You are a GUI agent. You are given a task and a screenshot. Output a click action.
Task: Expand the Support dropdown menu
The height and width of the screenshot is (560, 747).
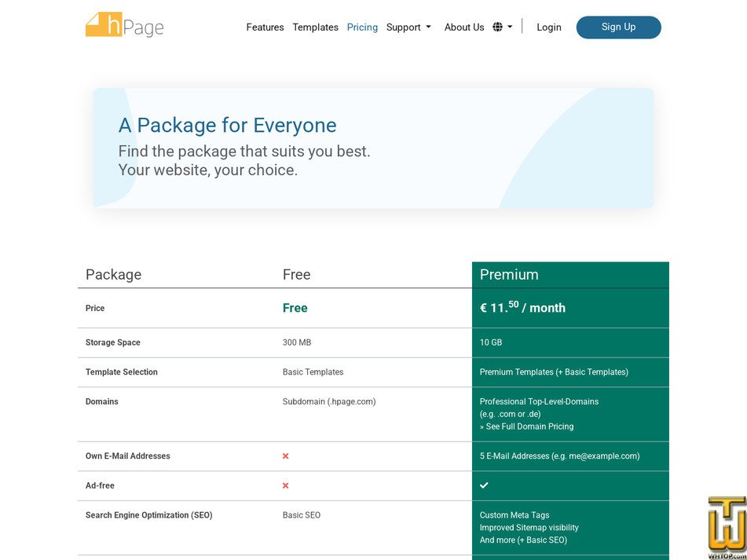408,27
